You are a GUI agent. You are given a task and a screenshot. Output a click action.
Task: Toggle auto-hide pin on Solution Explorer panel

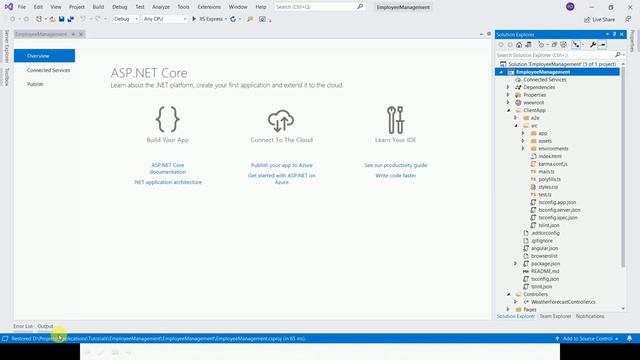pos(614,34)
